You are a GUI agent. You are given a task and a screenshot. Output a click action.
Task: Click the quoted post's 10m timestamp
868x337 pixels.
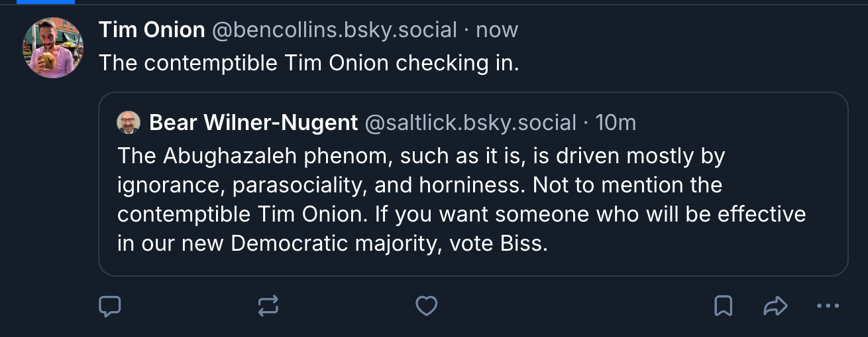click(616, 123)
